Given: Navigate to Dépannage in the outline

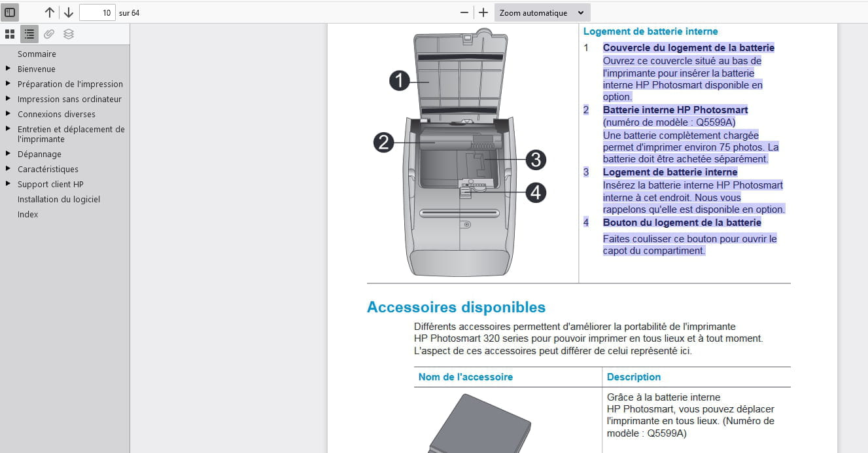Looking at the screenshot, I should pyautogui.click(x=39, y=154).
